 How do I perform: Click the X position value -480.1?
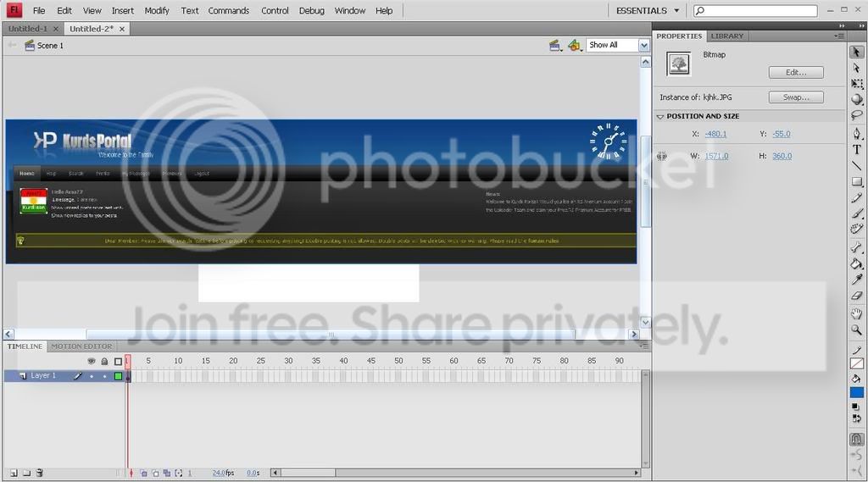[x=715, y=134]
